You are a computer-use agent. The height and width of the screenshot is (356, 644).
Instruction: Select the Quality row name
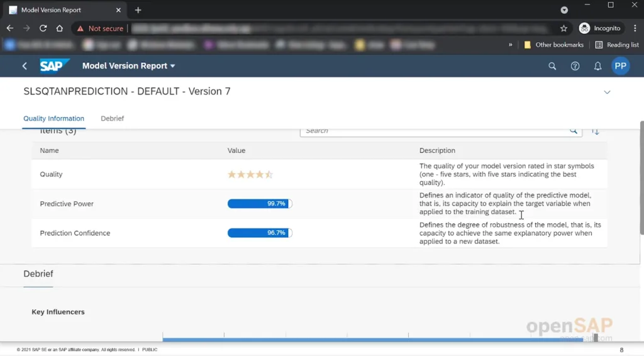point(51,174)
